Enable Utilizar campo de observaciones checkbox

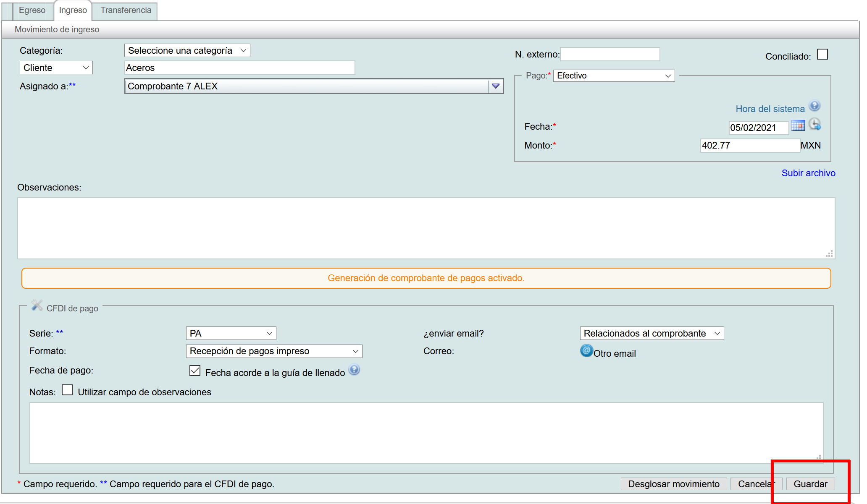67,390
